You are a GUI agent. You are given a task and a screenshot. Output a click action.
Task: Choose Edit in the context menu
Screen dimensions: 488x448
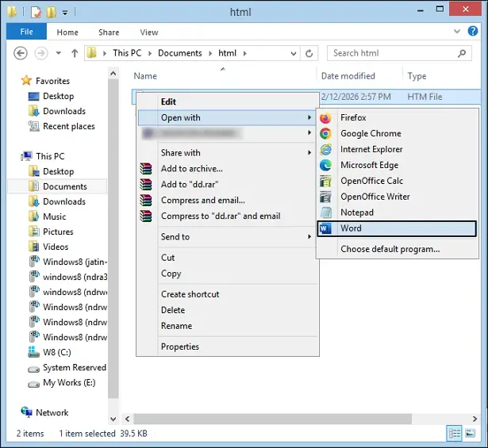168,101
